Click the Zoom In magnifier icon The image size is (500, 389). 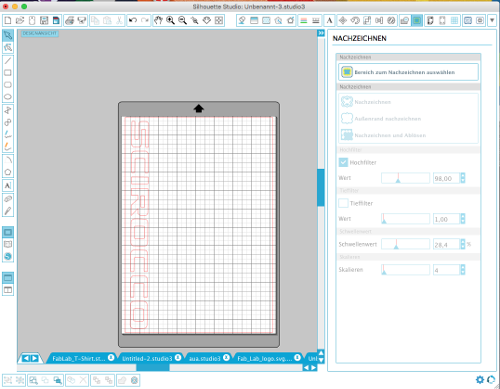pos(170,21)
